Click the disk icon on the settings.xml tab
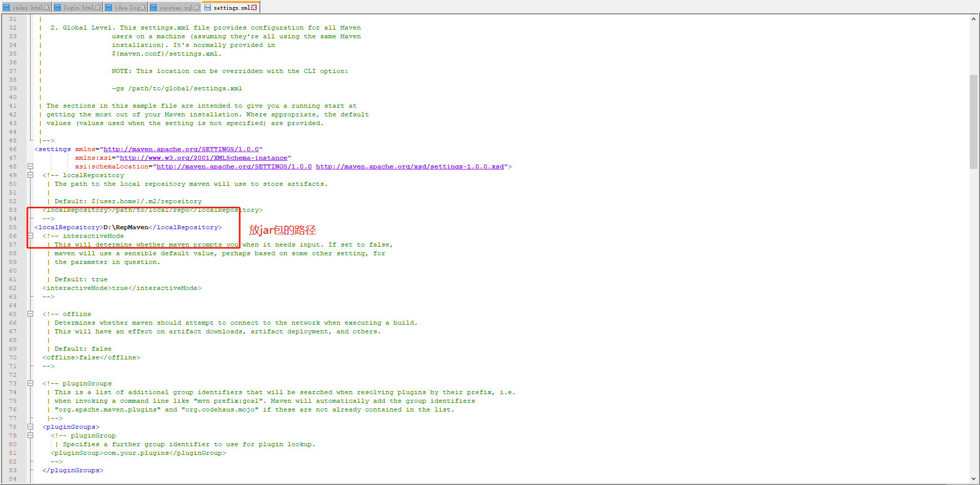 pos(207,7)
